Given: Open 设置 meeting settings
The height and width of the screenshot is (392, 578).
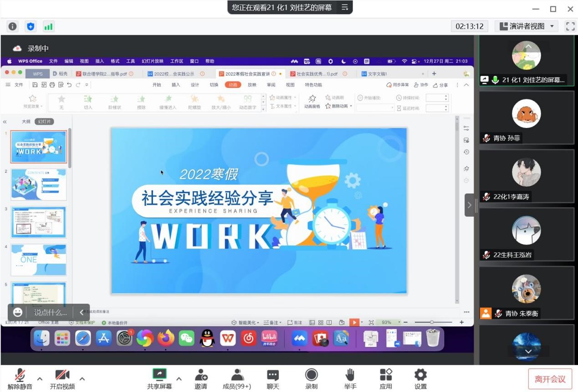Looking at the screenshot, I should coord(420,379).
